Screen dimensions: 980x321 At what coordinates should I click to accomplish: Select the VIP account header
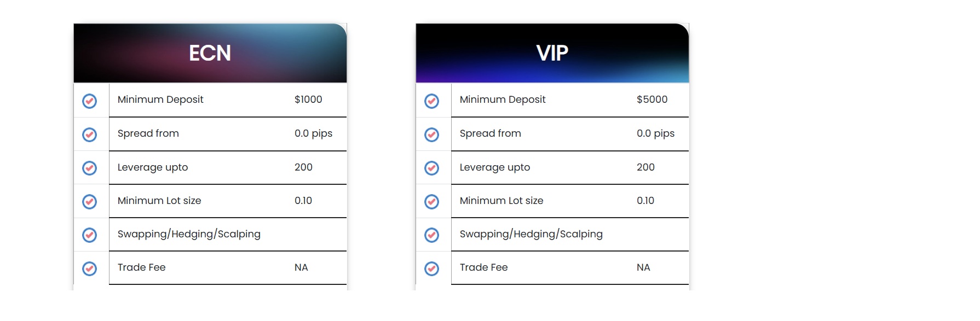(x=552, y=53)
